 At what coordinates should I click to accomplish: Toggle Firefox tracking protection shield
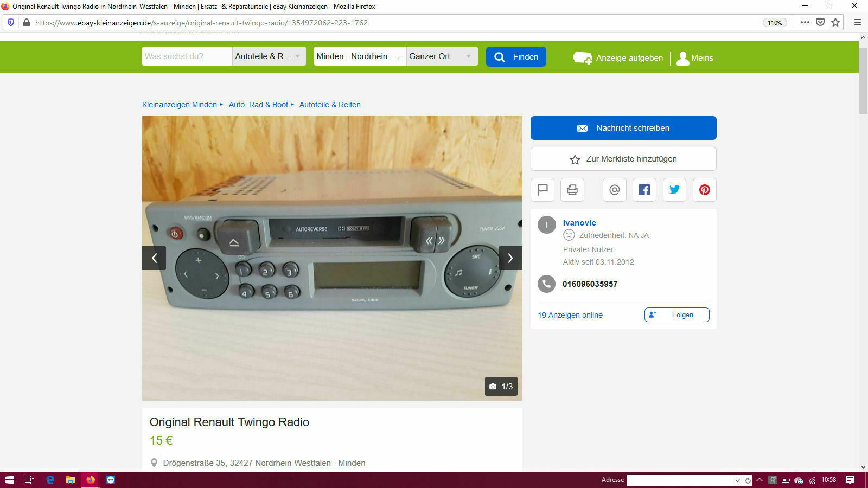coord(10,23)
